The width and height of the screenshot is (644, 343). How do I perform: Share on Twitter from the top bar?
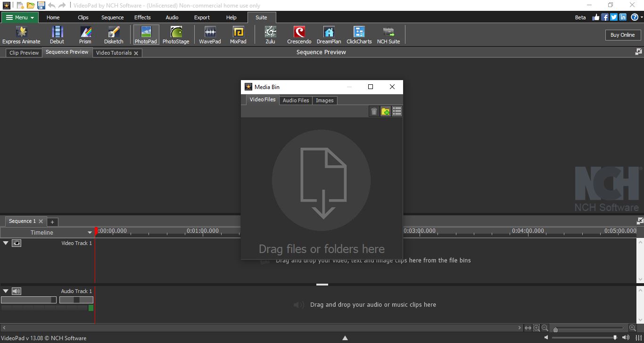pyautogui.click(x=614, y=17)
